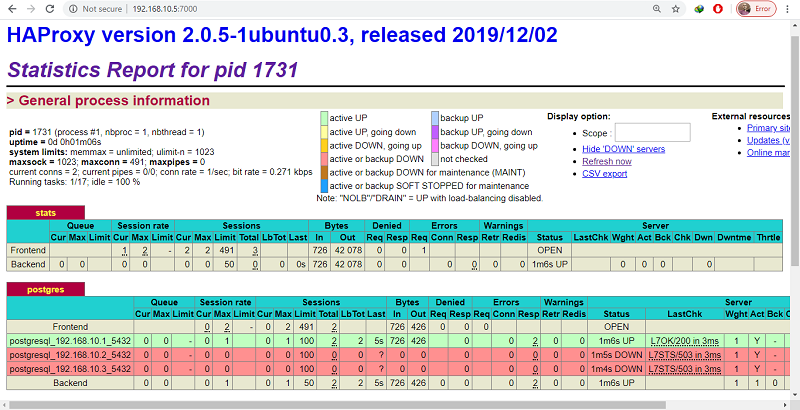This screenshot has width=800, height=410.
Task: Bookmark this page with the star icon
Action: tap(676, 9)
